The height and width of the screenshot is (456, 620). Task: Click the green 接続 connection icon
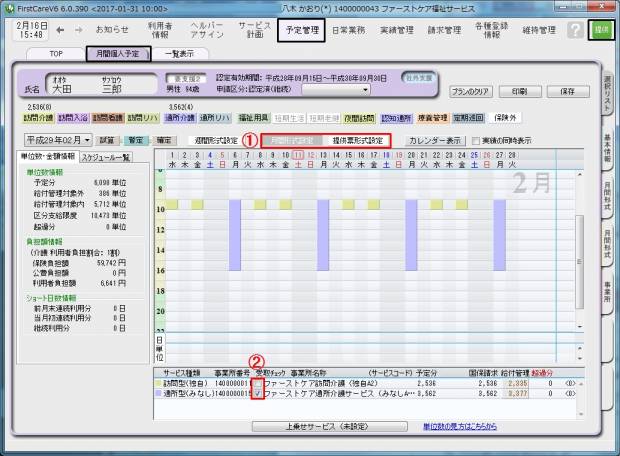point(602,31)
